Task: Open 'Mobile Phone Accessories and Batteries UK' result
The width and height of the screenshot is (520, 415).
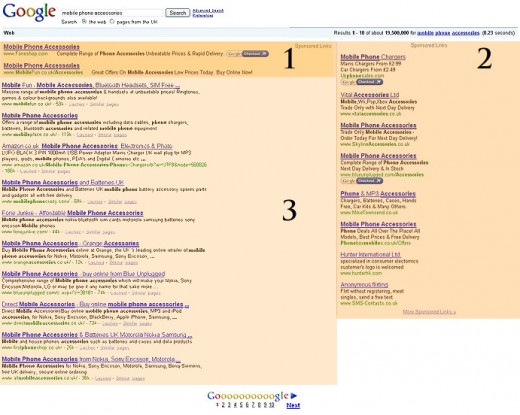Action: coord(63,182)
